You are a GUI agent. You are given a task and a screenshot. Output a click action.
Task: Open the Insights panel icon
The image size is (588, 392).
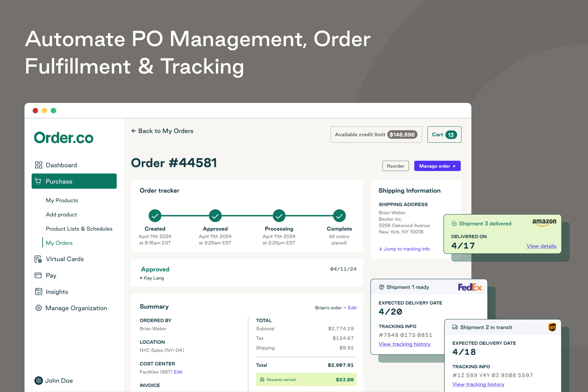[x=38, y=292]
